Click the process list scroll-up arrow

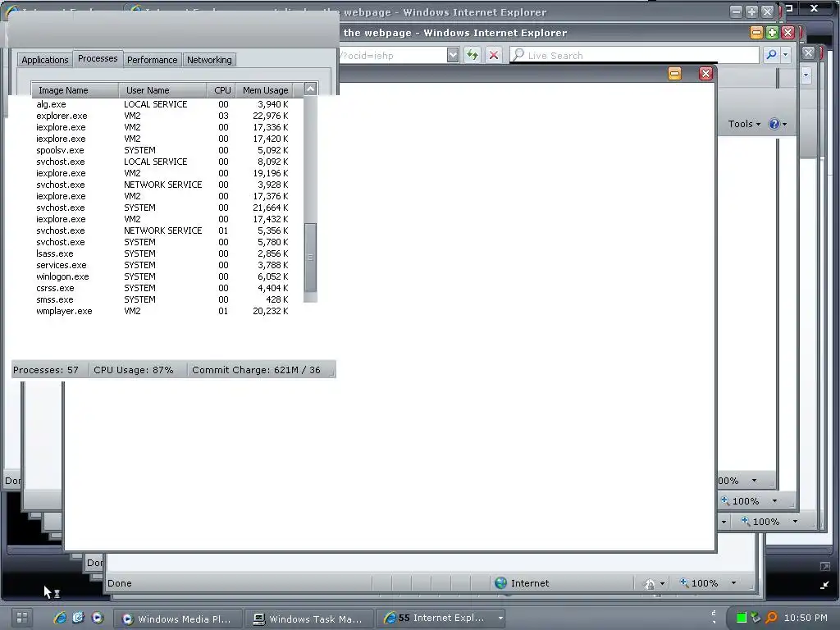pos(310,89)
